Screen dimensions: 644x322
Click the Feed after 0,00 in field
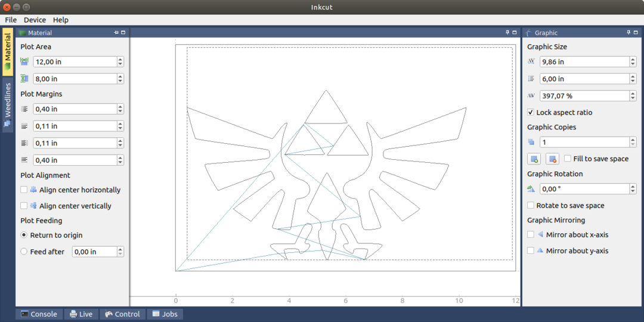pyautogui.click(x=95, y=252)
